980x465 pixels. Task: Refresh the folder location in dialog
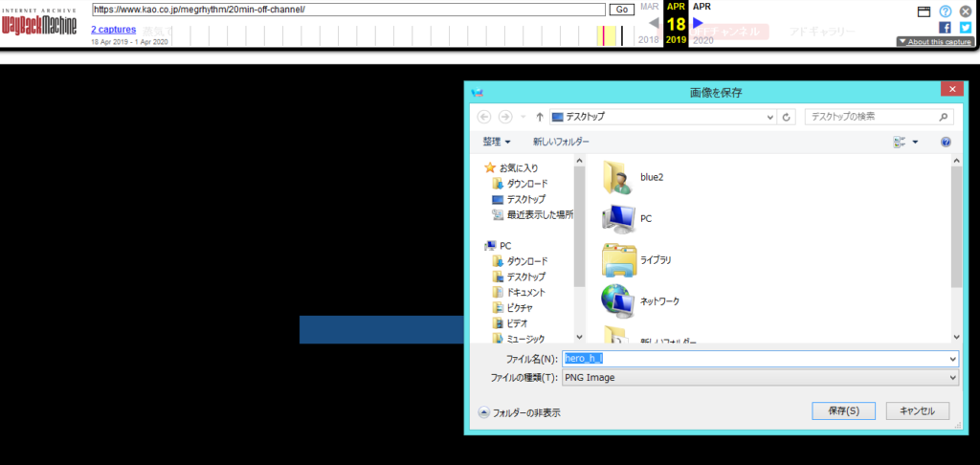(787, 117)
